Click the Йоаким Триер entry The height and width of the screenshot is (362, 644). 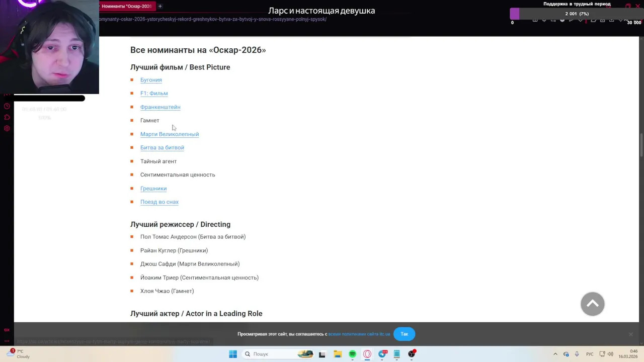click(x=199, y=278)
